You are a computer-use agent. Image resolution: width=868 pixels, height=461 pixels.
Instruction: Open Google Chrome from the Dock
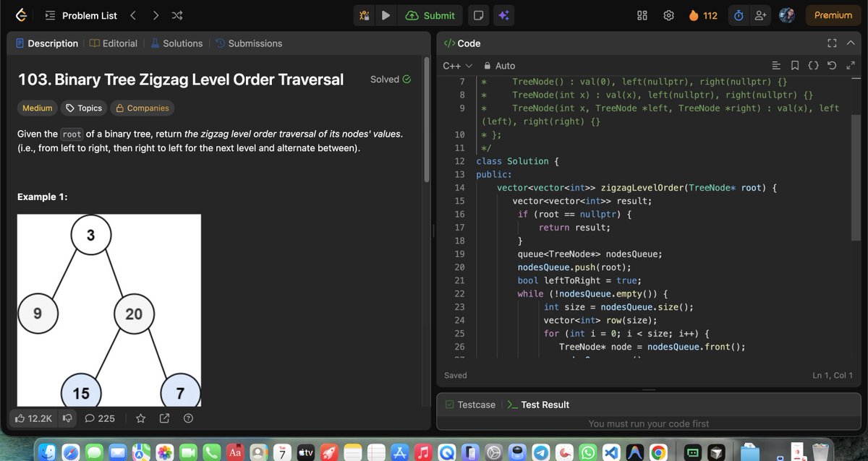(x=658, y=452)
